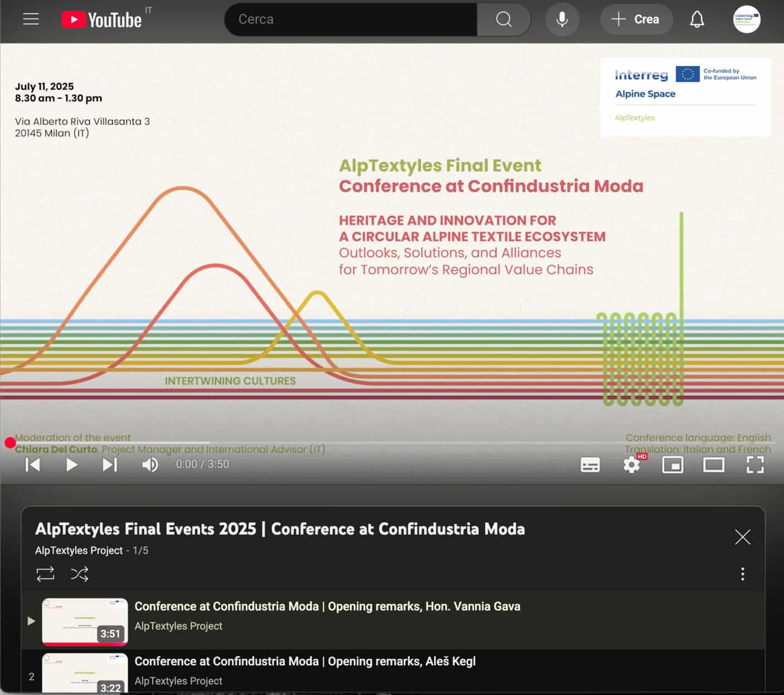This screenshot has height=695, width=784.
Task: Click the YouTube home logo
Action: pyautogui.click(x=102, y=20)
